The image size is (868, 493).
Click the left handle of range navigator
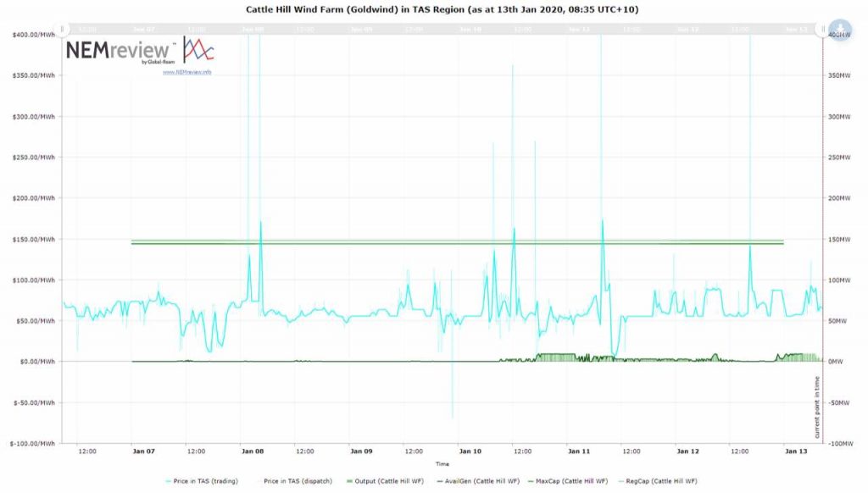[63, 28]
